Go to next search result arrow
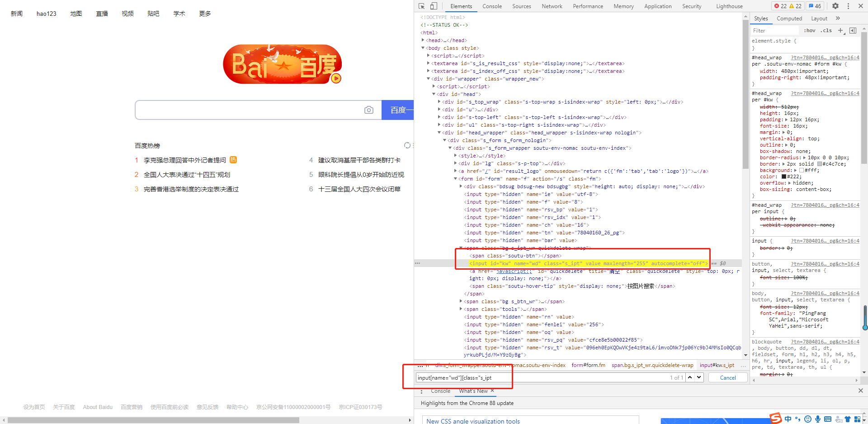Image resolution: width=868 pixels, height=424 pixels. pyautogui.click(x=699, y=377)
